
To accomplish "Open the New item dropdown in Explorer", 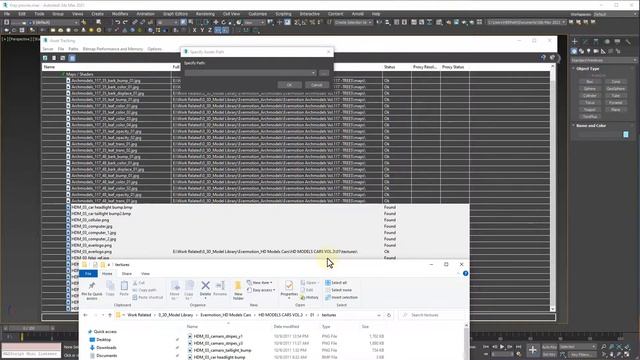I will point(260,282).
